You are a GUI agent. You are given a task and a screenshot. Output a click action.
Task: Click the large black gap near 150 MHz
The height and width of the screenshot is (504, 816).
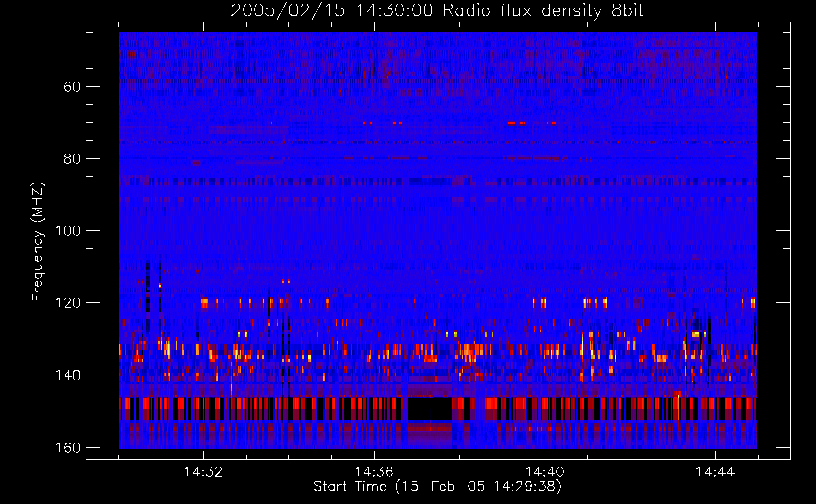pos(430,409)
